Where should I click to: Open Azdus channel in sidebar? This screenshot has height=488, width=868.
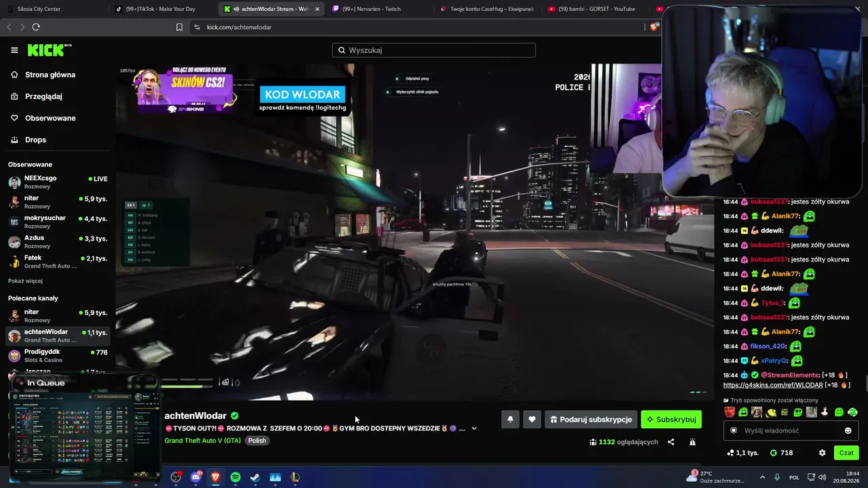(57, 242)
